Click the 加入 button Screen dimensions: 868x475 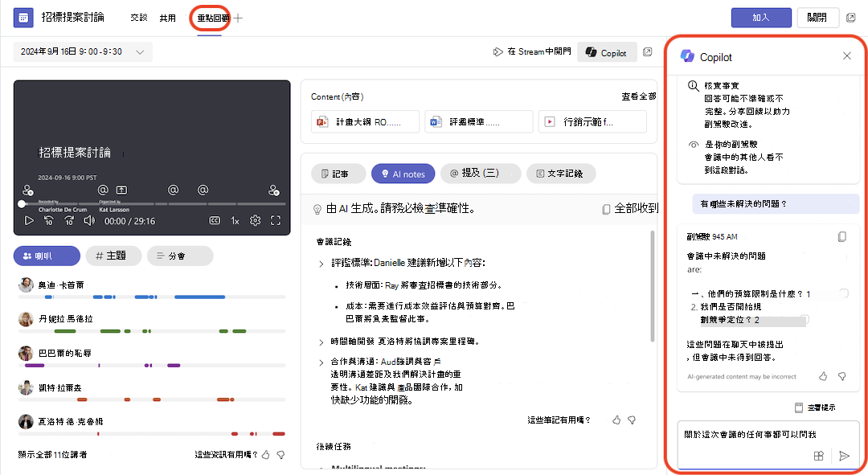(x=761, y=18)
